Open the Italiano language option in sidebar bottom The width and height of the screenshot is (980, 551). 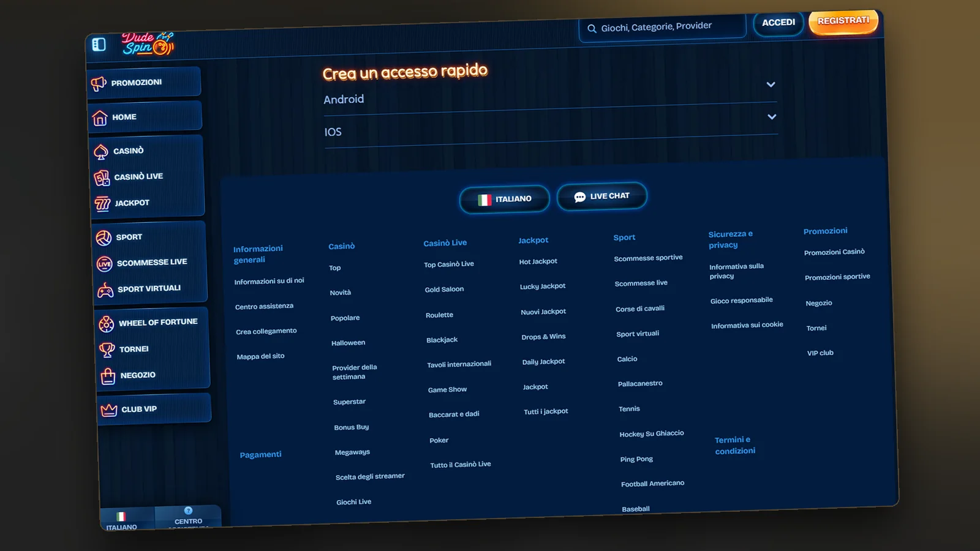click(x=122, y=521)
